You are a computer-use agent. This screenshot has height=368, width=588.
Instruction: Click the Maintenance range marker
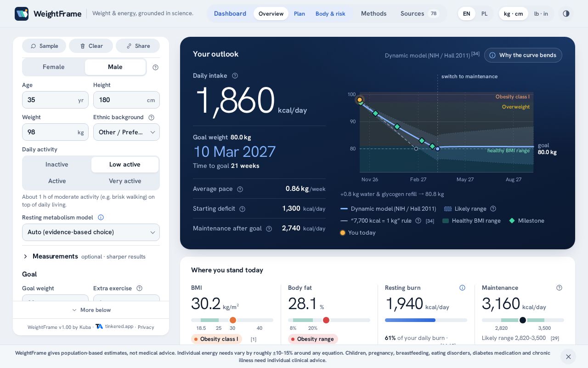522,320
